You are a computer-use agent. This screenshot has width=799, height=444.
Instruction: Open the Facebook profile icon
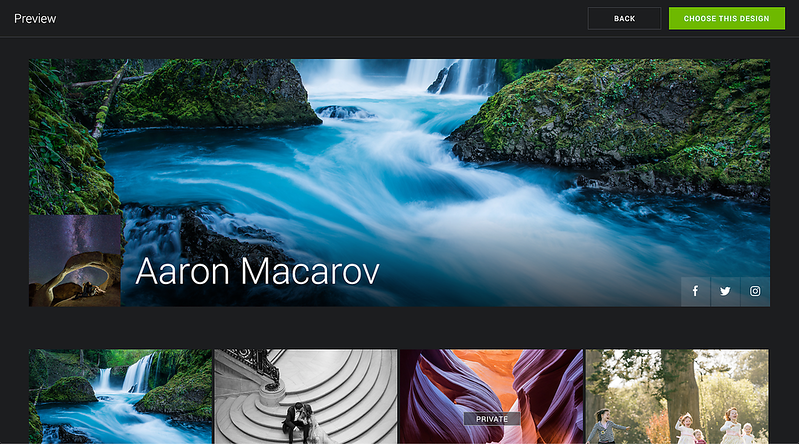695,291
